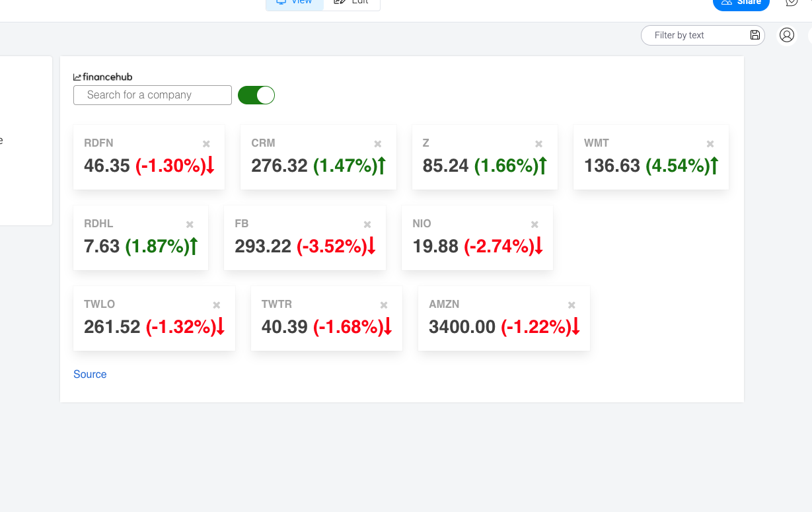Viewport: 812px width, 512px height.
Task: Click the red down arrow on RDFN
Action: pos(211,165)
